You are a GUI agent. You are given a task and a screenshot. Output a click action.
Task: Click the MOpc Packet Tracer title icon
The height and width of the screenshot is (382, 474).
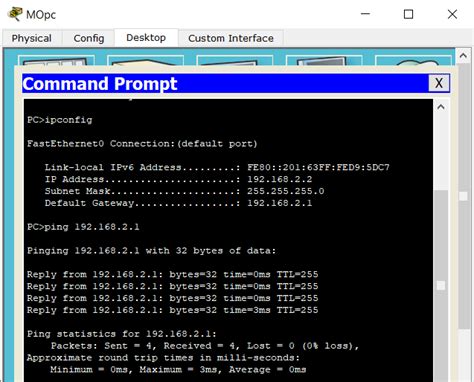coord(15,14)
